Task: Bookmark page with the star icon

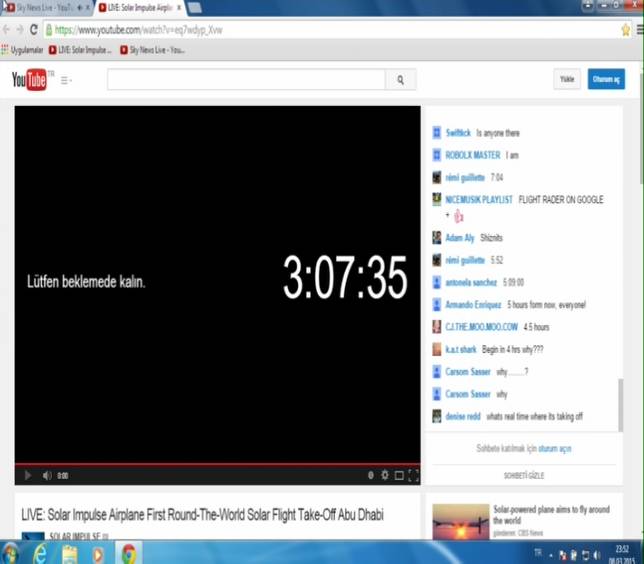Action: point(626,30)
